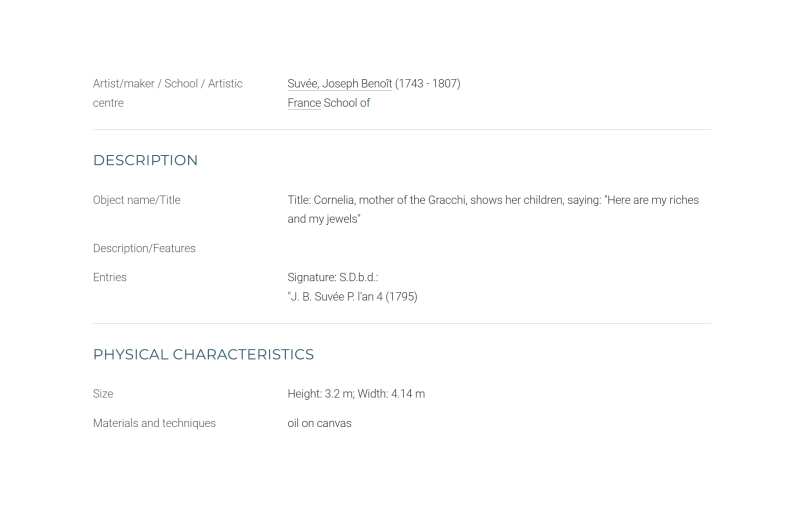Screen dimensions: 800x507
Task: Click the (1743 - 1807) dates text
Action: coord(428,84)
